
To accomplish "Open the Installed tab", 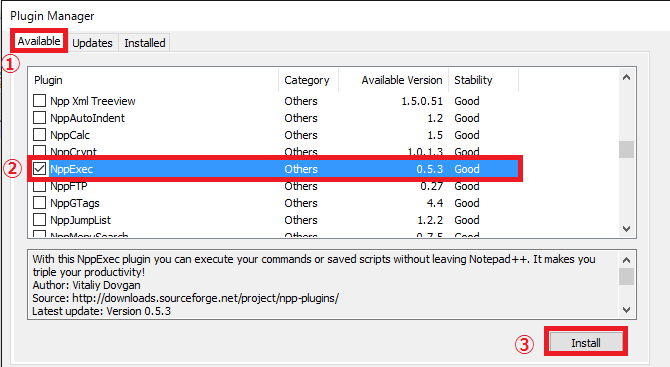I will 144,43.
